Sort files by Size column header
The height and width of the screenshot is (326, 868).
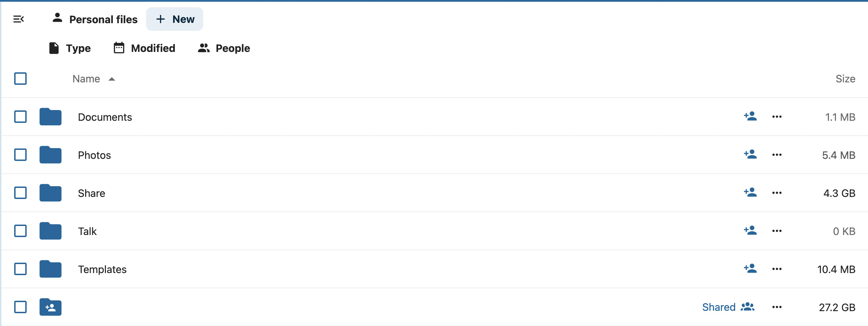click(845, 79)
